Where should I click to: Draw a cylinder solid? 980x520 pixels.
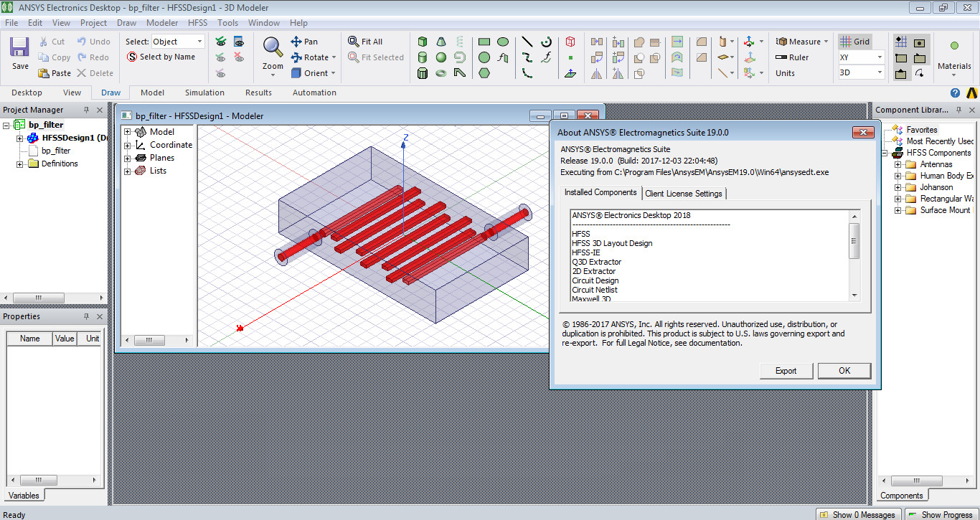423,57
